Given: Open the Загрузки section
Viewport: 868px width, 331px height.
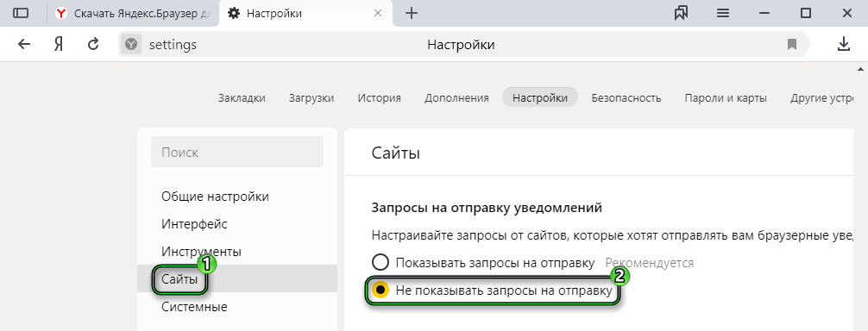Looking at the screenshot, I should [311, 98].
